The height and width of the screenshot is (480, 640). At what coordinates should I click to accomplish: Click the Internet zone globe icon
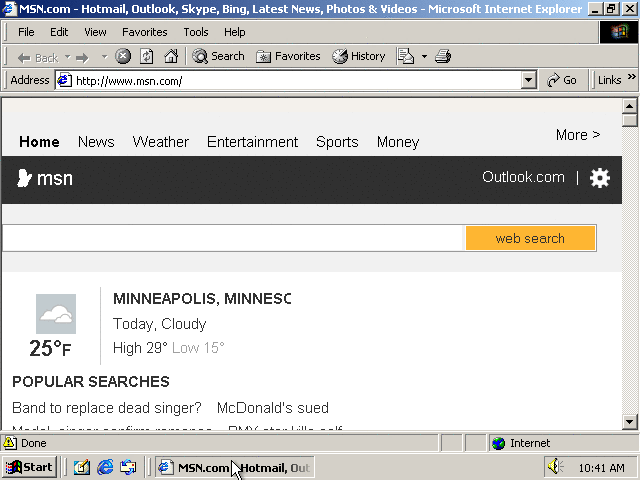498,443
